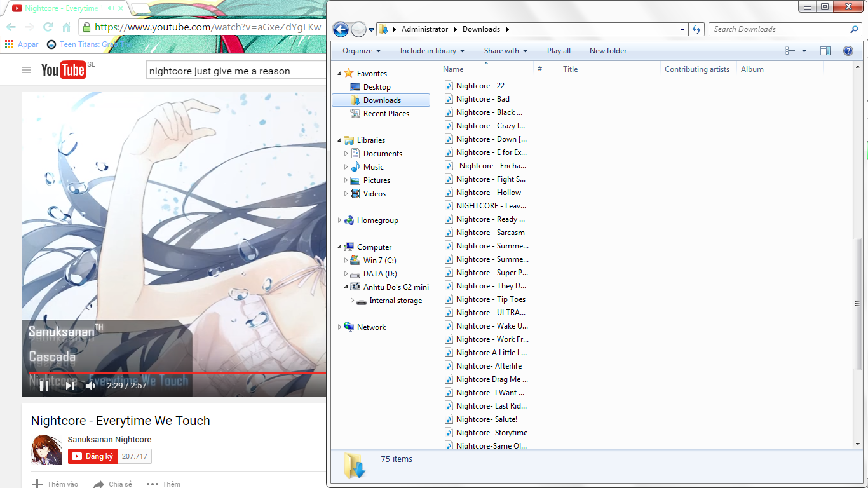Open the views dropdown arrow
The image size is (868, 488).
point(804,51)
